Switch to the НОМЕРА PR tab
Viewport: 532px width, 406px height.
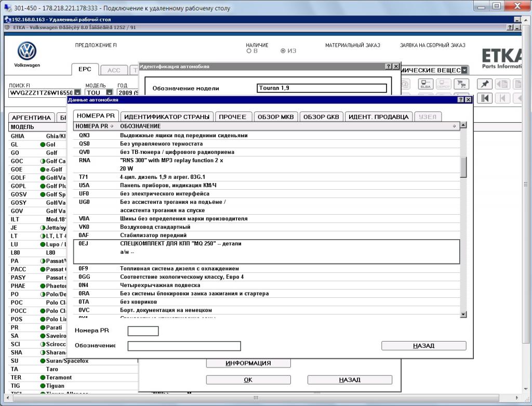tap(96, 116)
